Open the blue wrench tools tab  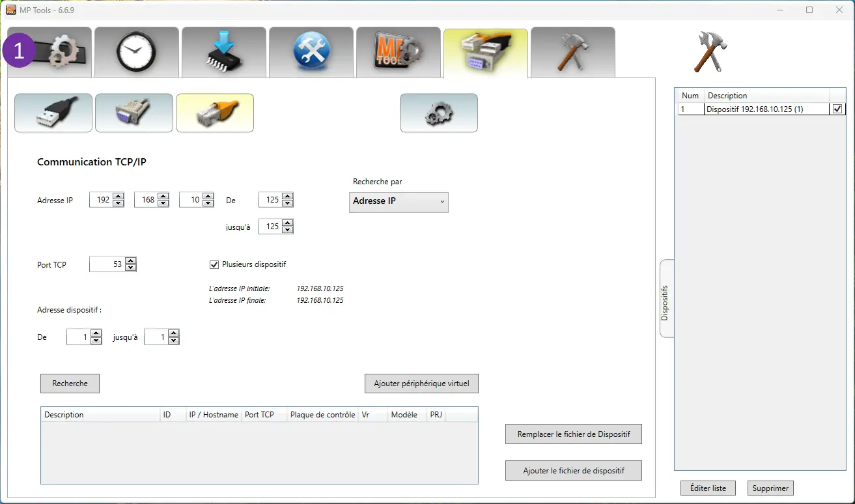(311, 52)
